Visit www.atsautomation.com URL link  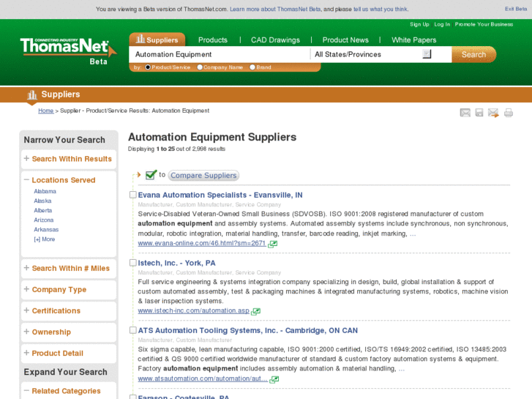[x=203, y=379]
